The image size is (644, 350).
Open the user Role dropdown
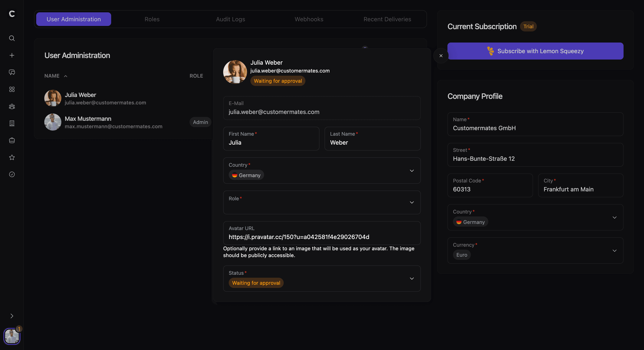pos(322,202)
